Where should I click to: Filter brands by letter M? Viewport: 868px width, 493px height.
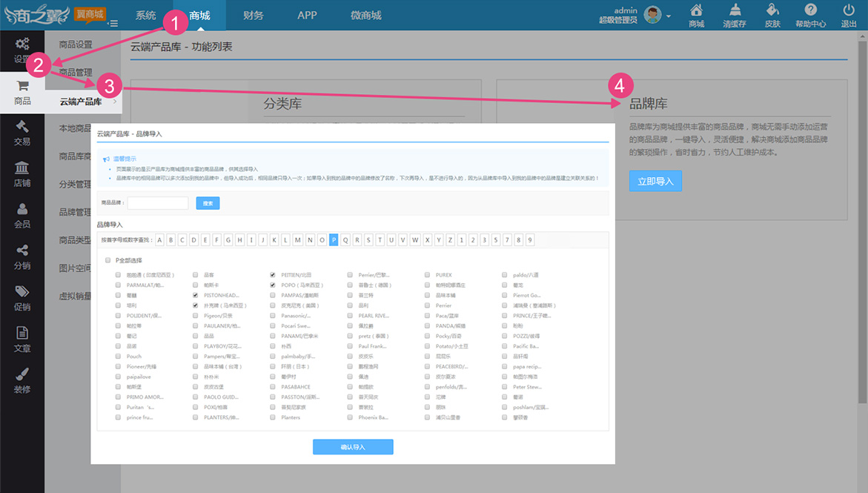coord(298,240)
